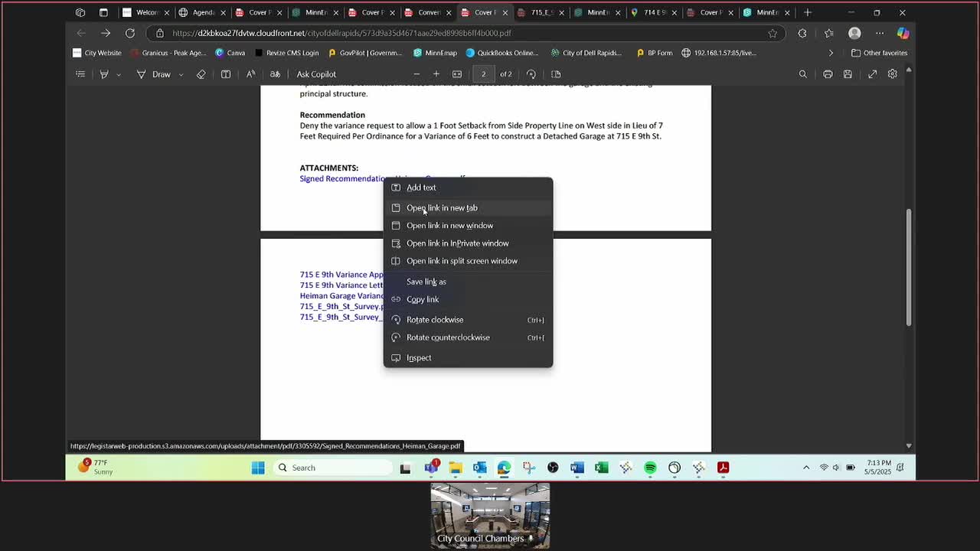
Task: Select the Erase tool
Action: click(201, 74)
